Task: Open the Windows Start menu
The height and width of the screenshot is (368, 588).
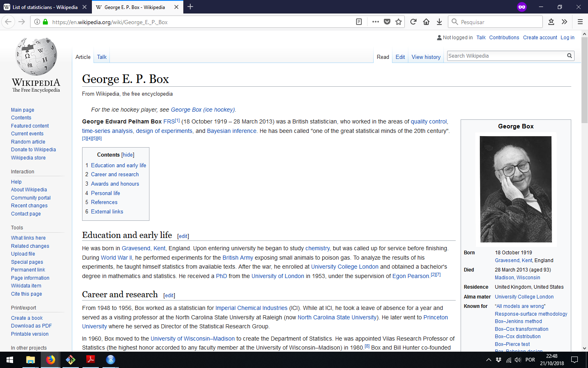Action: [x=10, y=360]
